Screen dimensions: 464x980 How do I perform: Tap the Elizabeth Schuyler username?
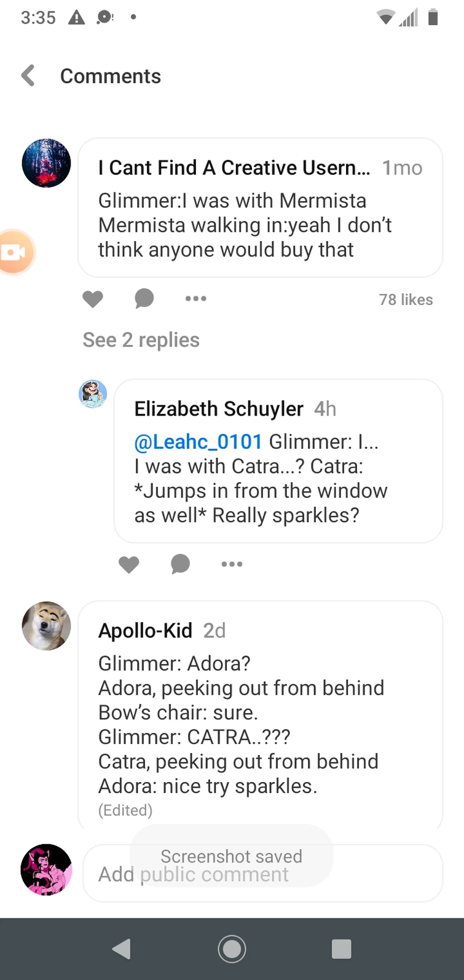219,409
